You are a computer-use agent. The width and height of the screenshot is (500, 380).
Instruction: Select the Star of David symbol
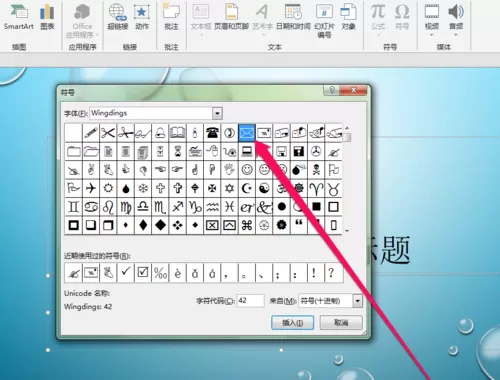tap(230, 188)
